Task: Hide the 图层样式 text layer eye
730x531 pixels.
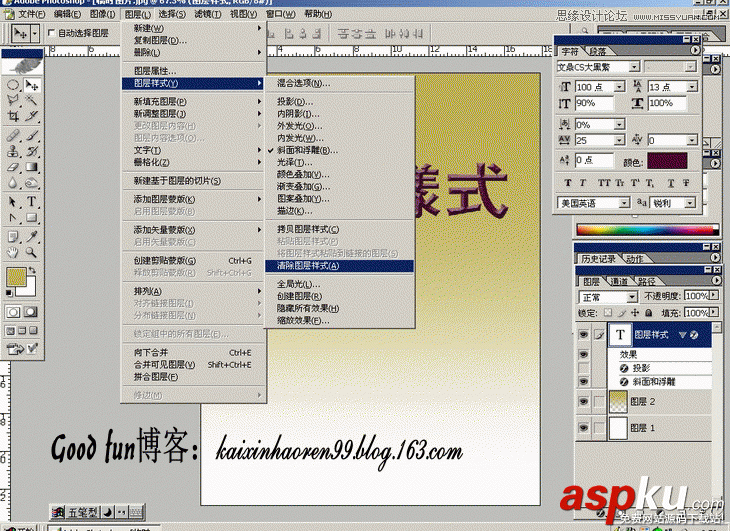Action: (x=583, y=335)
